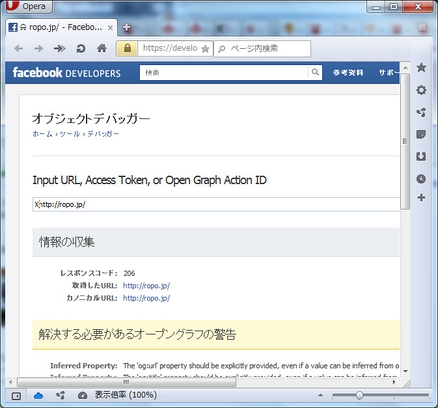The height and width of the screenshot is (408, 438).
Task: Click the 情報の収集 section header
Action: 216,242
